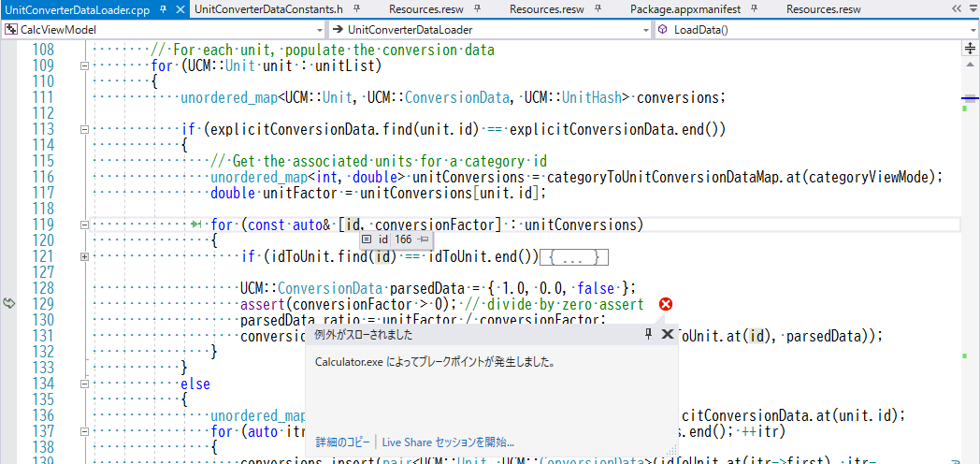
Task: Pin the exception thrown popup
Action: click(649, 334)
